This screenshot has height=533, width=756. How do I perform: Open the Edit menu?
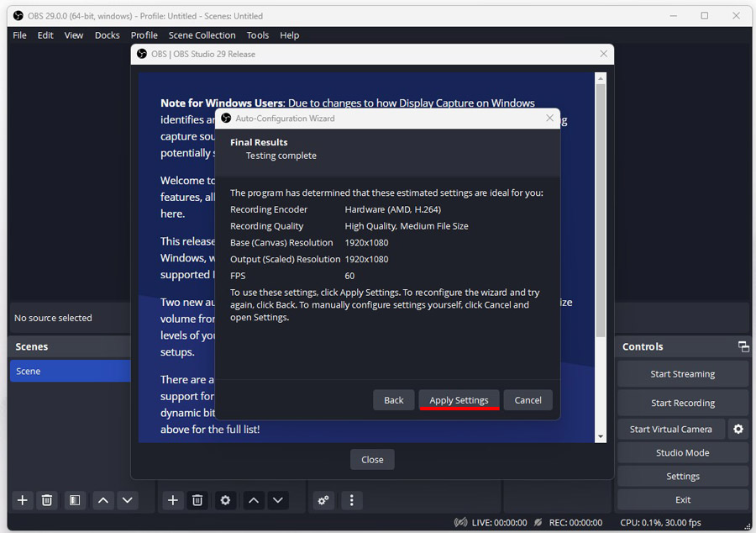(x=45, y=35)
